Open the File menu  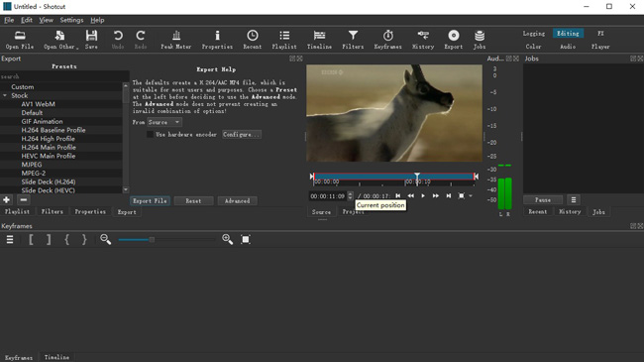9,20
